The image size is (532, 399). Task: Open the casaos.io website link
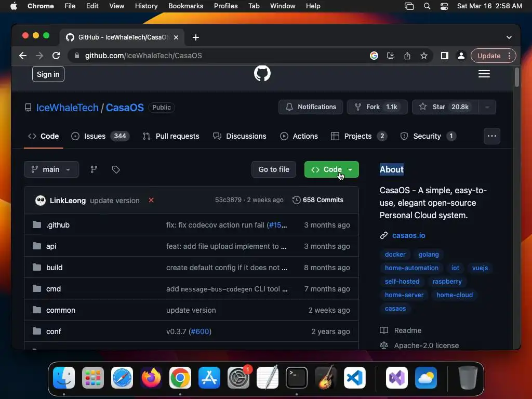point(408,235)
